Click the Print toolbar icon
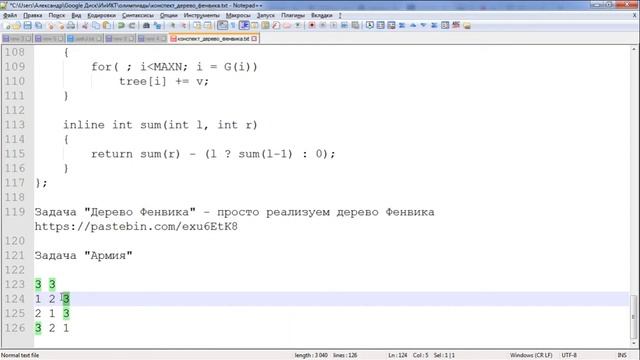Viewport: 640px width, 360px height. 71,25
